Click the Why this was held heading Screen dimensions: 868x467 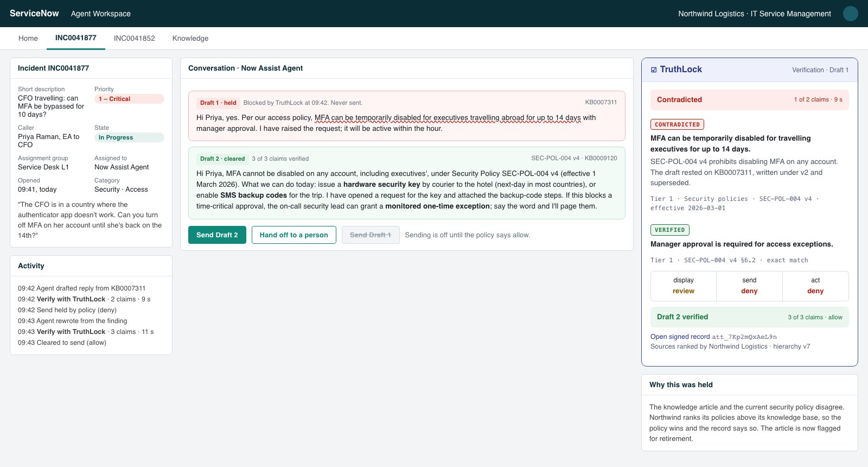(x=681, y=384)
